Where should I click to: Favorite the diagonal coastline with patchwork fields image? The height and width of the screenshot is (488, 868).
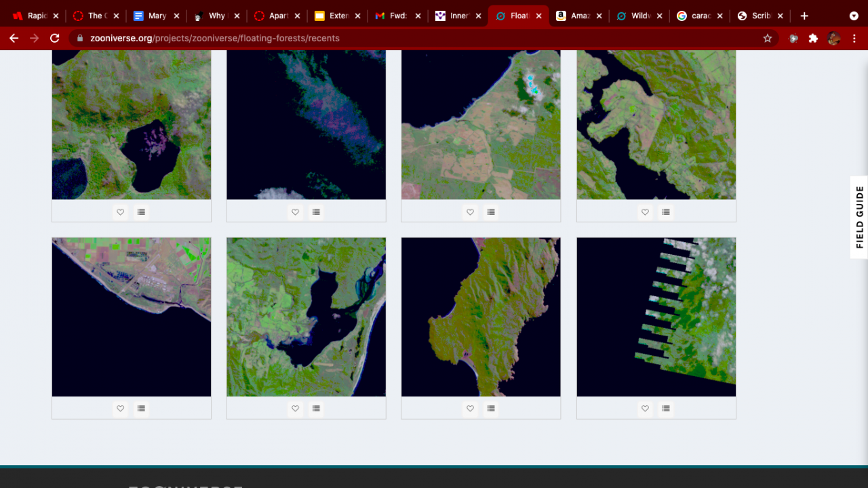[x=120, y=409]
